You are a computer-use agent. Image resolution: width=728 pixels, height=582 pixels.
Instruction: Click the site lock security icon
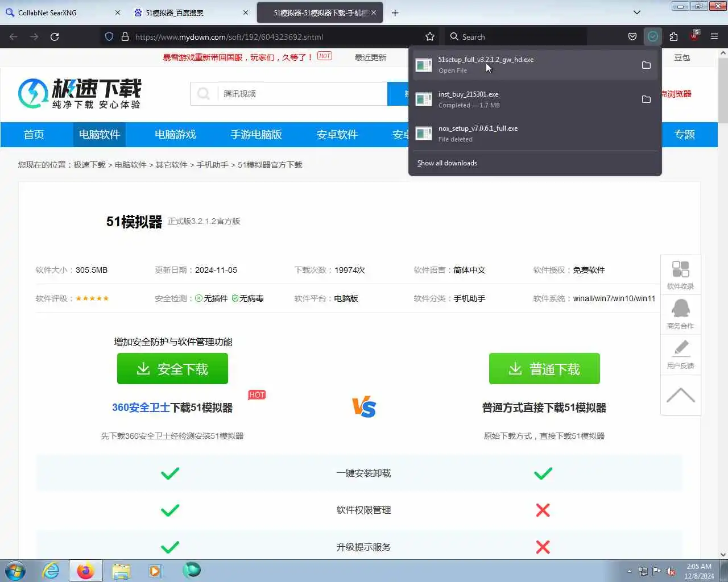[125, 36]
